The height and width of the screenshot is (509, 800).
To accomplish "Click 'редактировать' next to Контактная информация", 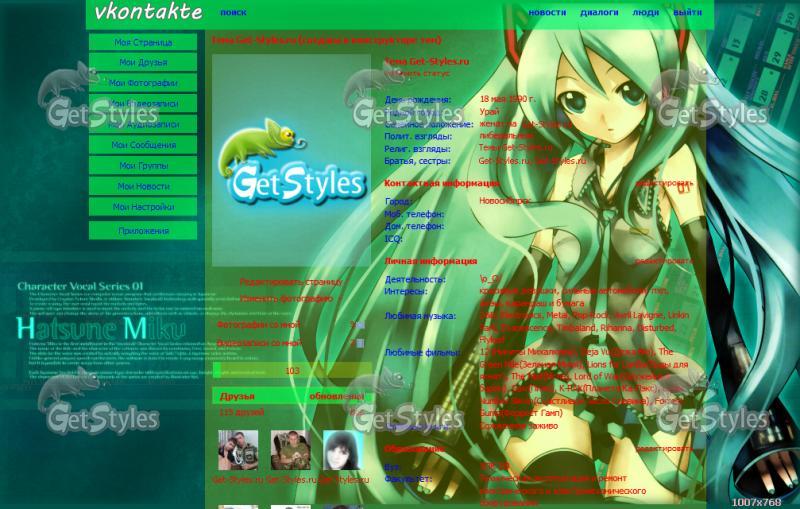I will (664, 183).
